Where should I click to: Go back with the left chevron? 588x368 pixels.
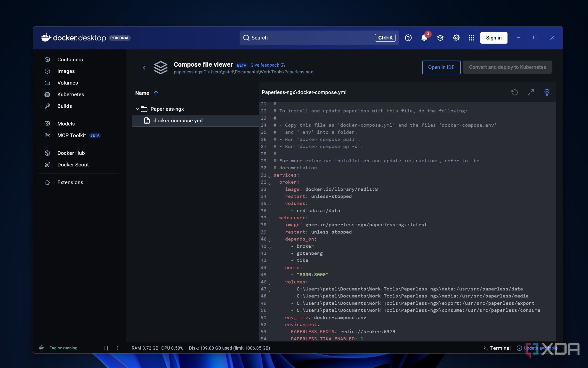tap(144, 67)
